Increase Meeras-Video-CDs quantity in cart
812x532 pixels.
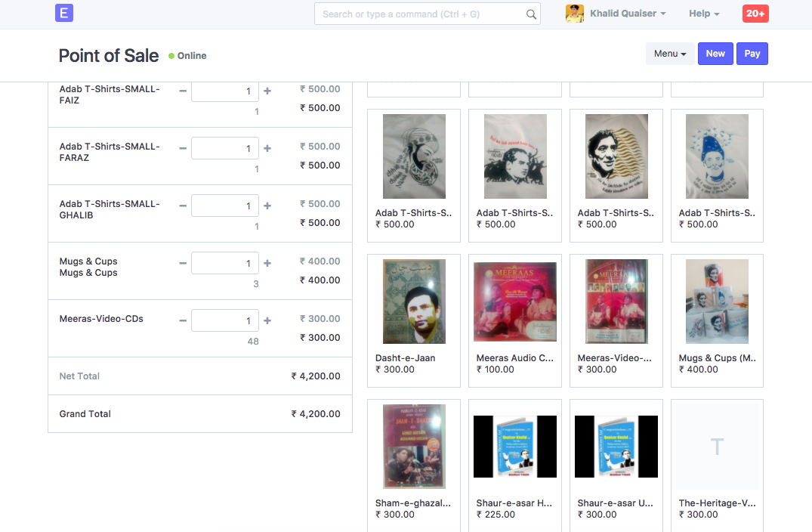pos(267,320)
